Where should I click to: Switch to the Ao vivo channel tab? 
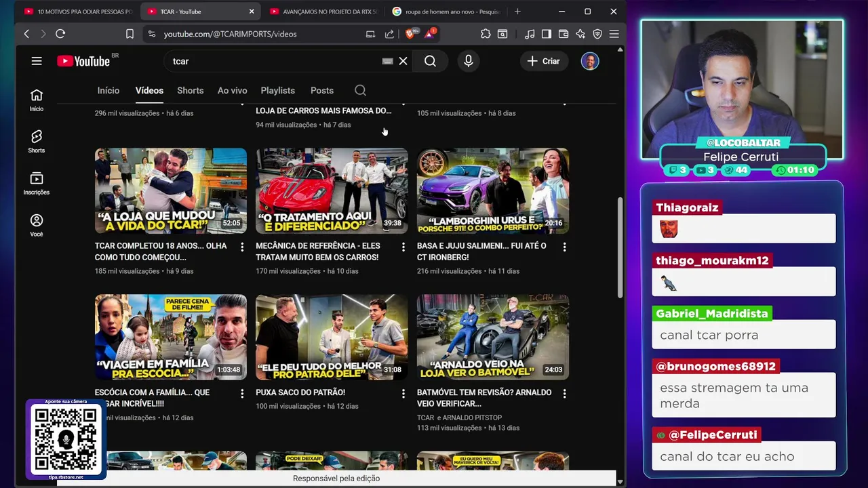[x=232, y=90]
